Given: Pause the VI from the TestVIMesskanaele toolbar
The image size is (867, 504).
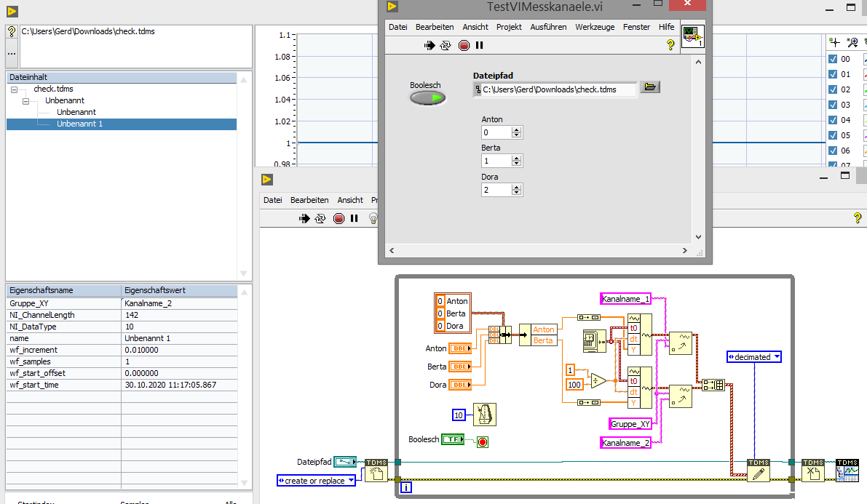Looking at the screenshot, I should click(479, 45).
